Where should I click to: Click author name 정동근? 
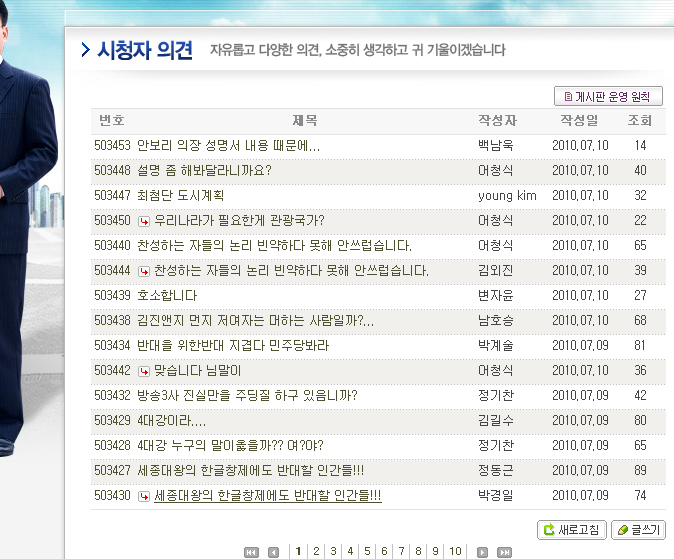496,470
